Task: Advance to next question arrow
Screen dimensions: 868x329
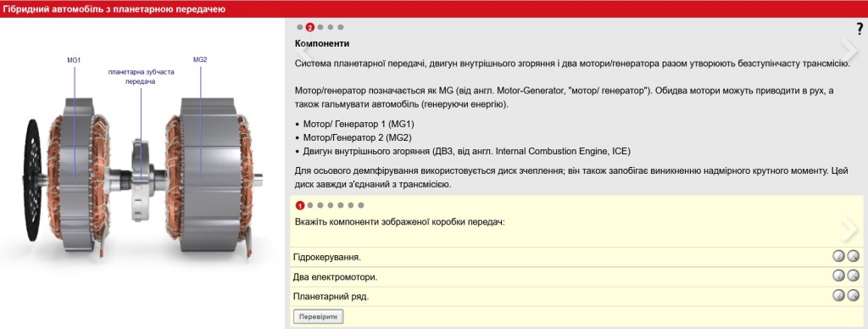Action: pos(849,230)
